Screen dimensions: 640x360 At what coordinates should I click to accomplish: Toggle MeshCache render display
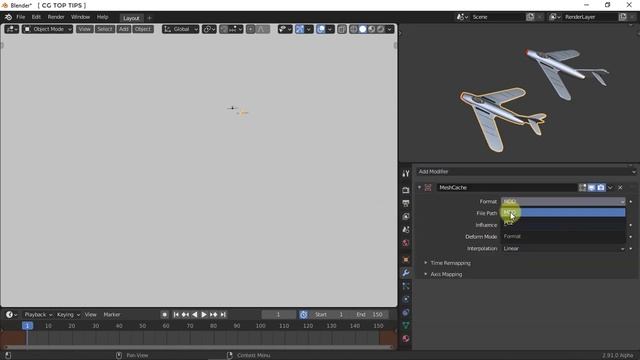point(601,188)
